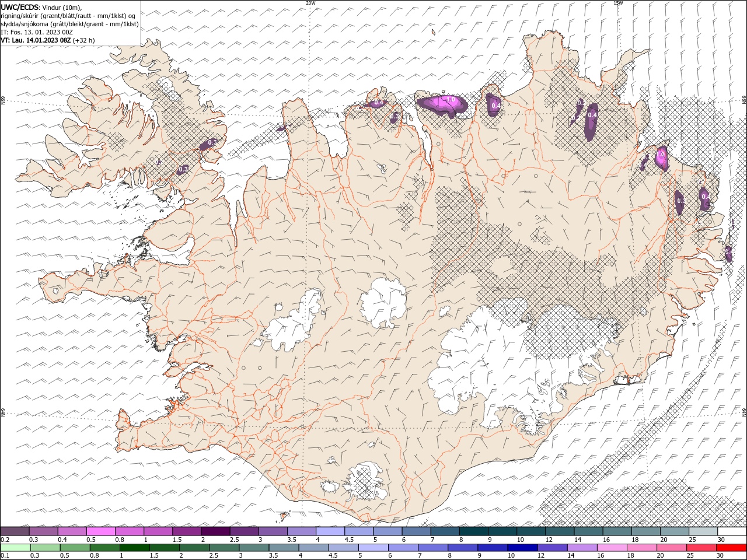Viewport: 747px width, 560px height.
Task: Pick the light pink lower swatch starting at 16
Action: click(x=612, y=548)
